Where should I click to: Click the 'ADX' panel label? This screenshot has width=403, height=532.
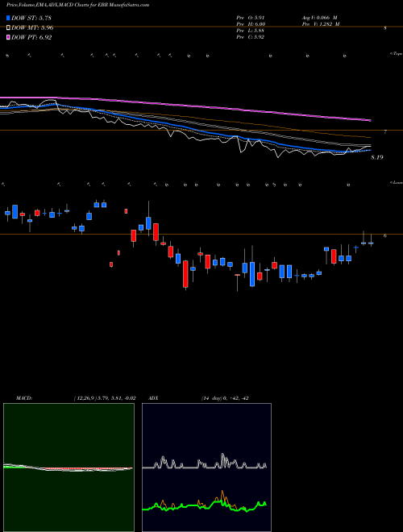tap(153, 398)
